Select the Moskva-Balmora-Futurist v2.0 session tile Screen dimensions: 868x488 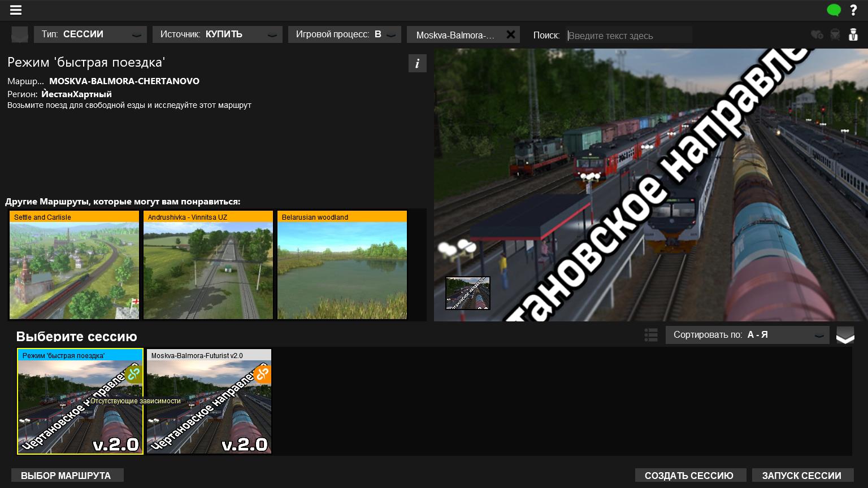209,401
